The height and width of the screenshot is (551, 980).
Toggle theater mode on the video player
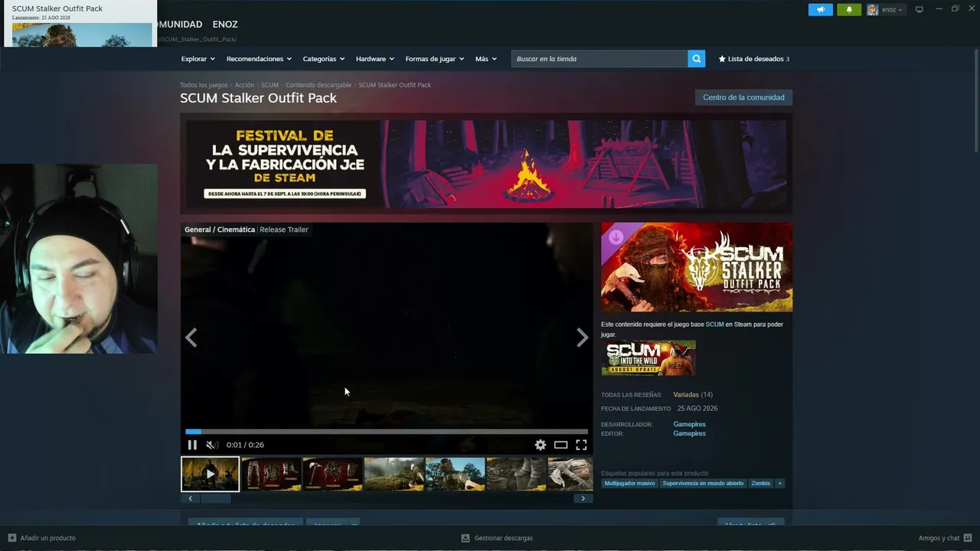pos(561,445)
